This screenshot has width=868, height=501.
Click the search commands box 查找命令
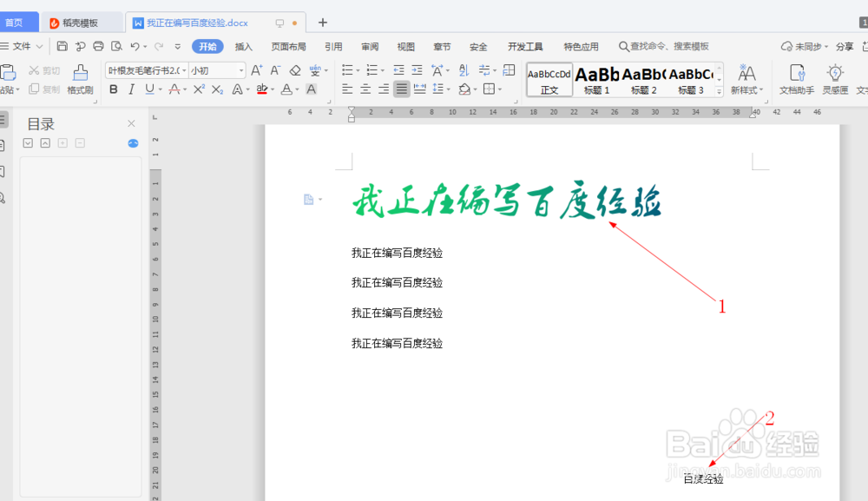coord(664,47)
